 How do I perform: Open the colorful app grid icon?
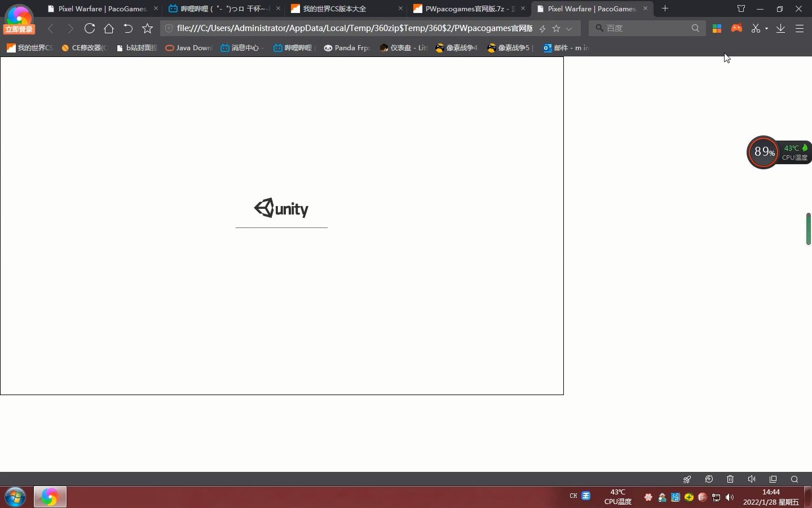pyautogui.click(x=717, y=28)
